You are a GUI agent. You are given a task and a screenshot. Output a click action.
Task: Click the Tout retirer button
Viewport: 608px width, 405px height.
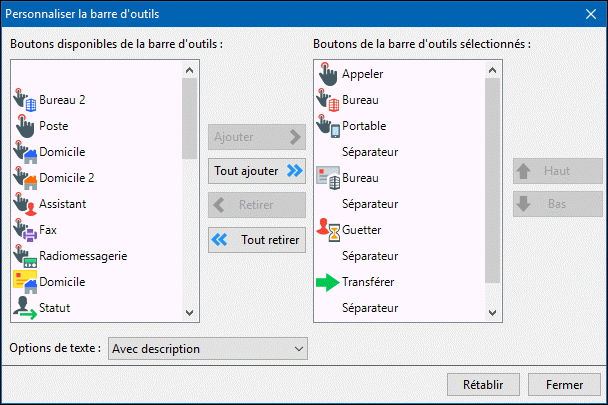click(256, 240)
